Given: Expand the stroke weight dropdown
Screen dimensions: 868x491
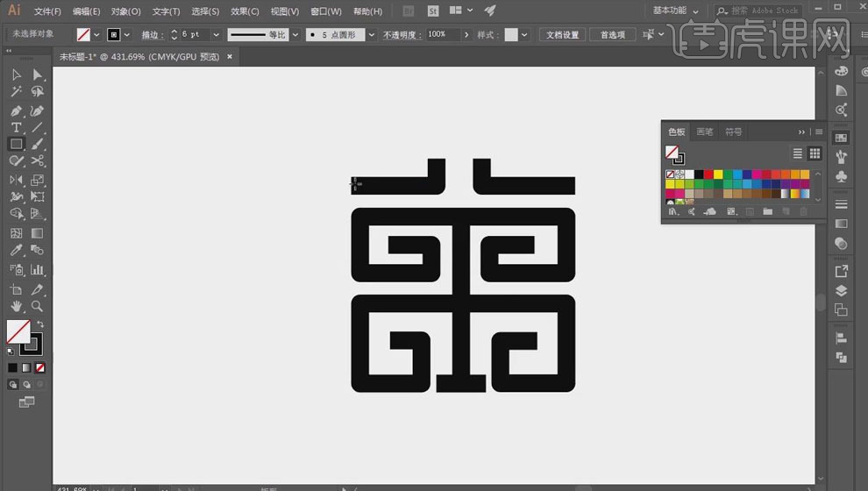Looking at the screenshot, I should pyautogui.click(x=216, y=35).
